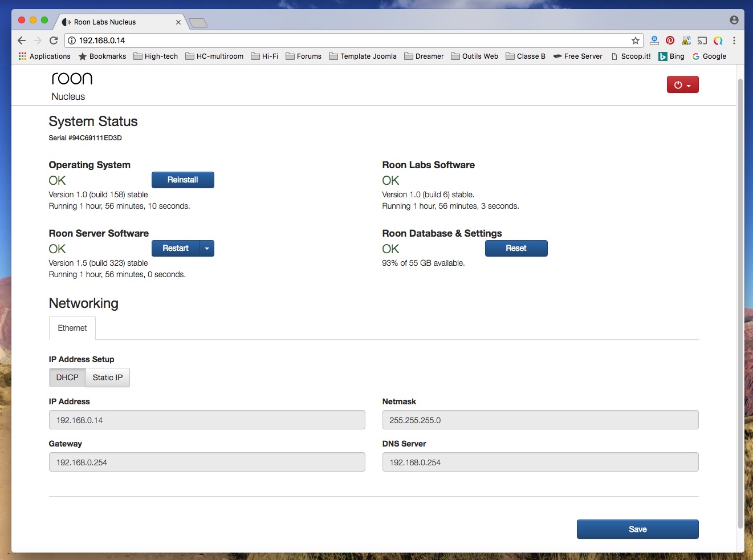Open the Dreamer bookmarks folder
753x560 pixels.
(x=424, y=56)
